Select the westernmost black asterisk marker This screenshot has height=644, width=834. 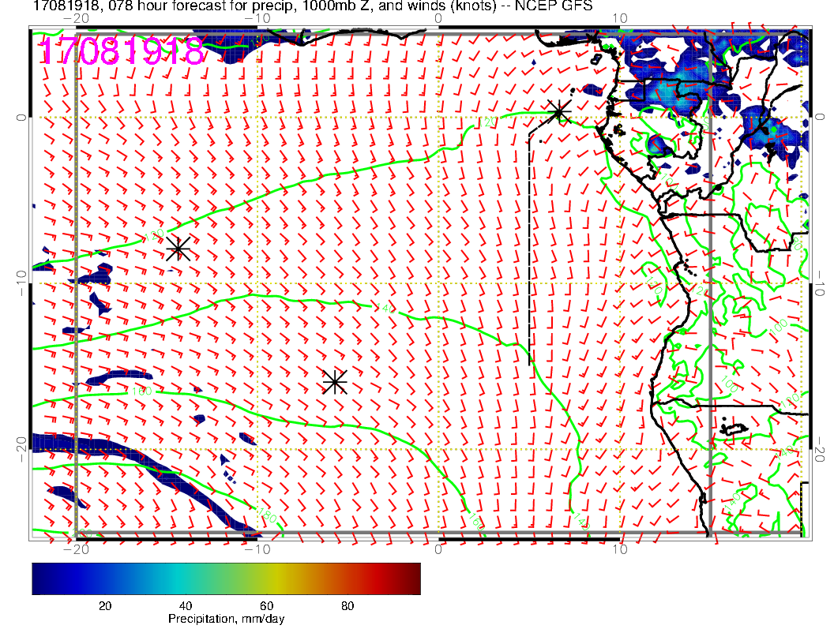click(178, 249)
